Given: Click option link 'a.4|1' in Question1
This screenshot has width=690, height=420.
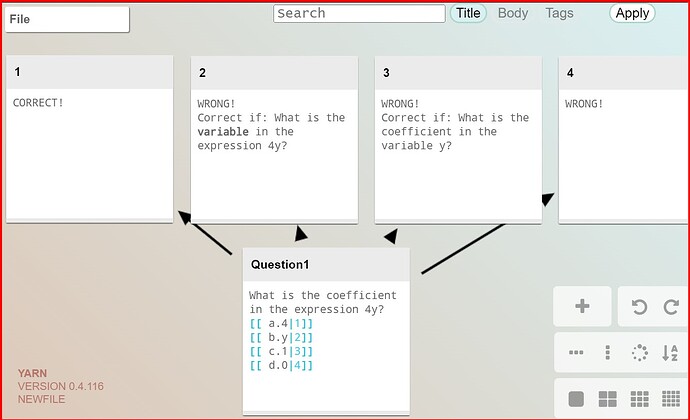Looking at the screenshot, I should tap(282, 324).
